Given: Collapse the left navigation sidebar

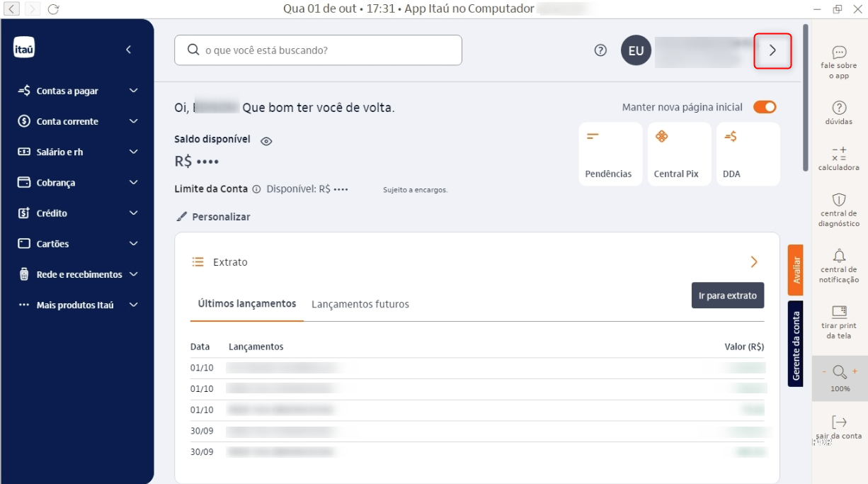Looking at the screenshot, I should [x=128, y=50].
